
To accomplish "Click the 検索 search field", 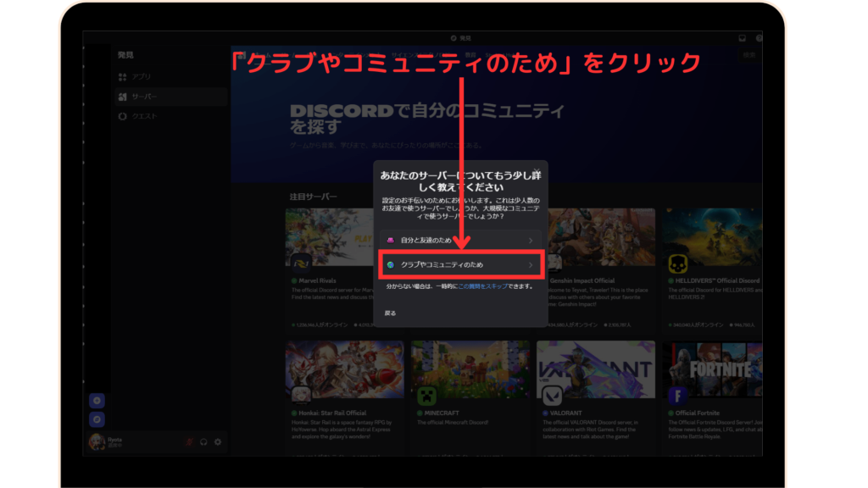I will [749, 55].
